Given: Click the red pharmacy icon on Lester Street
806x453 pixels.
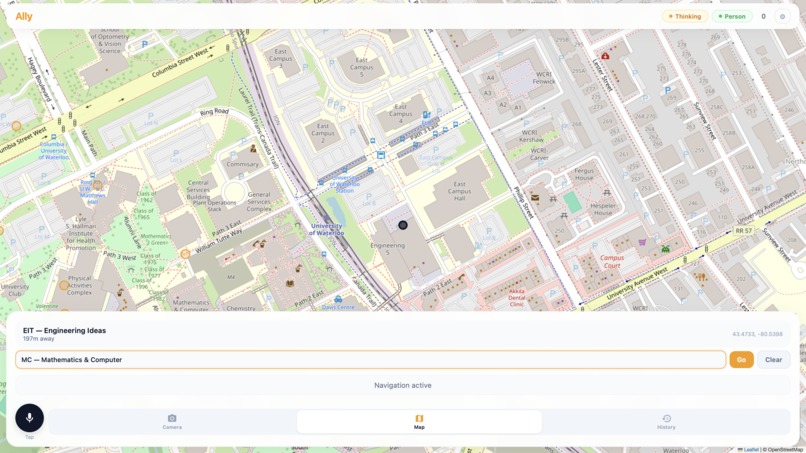Looking at the screenshot, I should [x=606, y=56].
